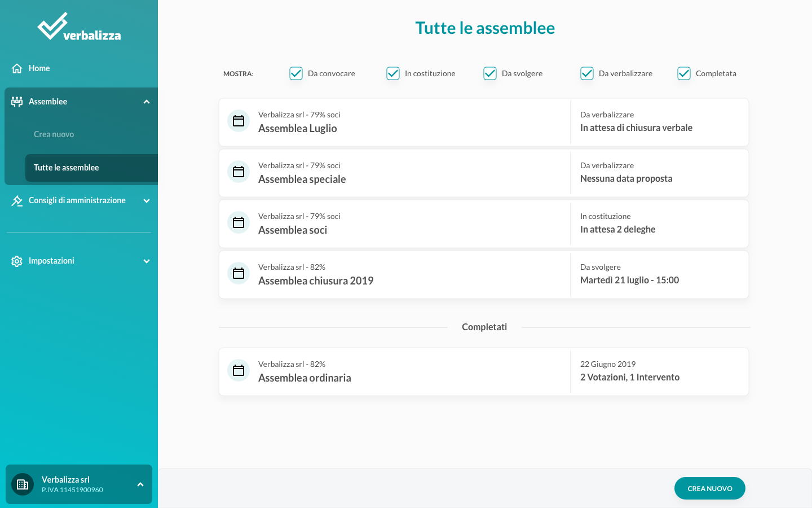The image size is (812, 508).
Task: Collapse the Assemblee menu chevron
Action: [x=147, y=102]
